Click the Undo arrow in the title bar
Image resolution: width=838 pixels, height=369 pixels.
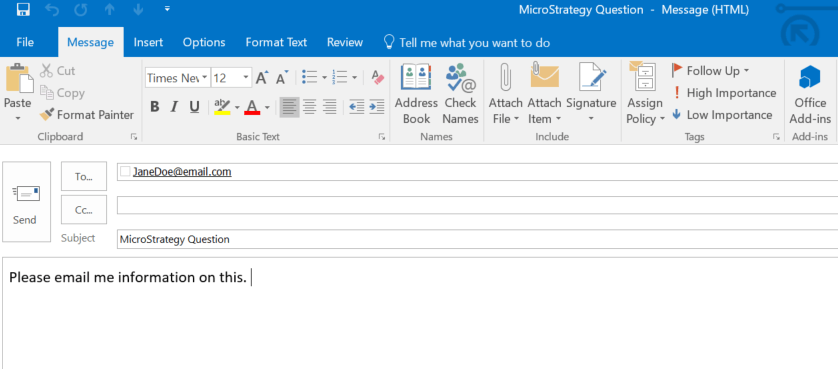[52, 9]
